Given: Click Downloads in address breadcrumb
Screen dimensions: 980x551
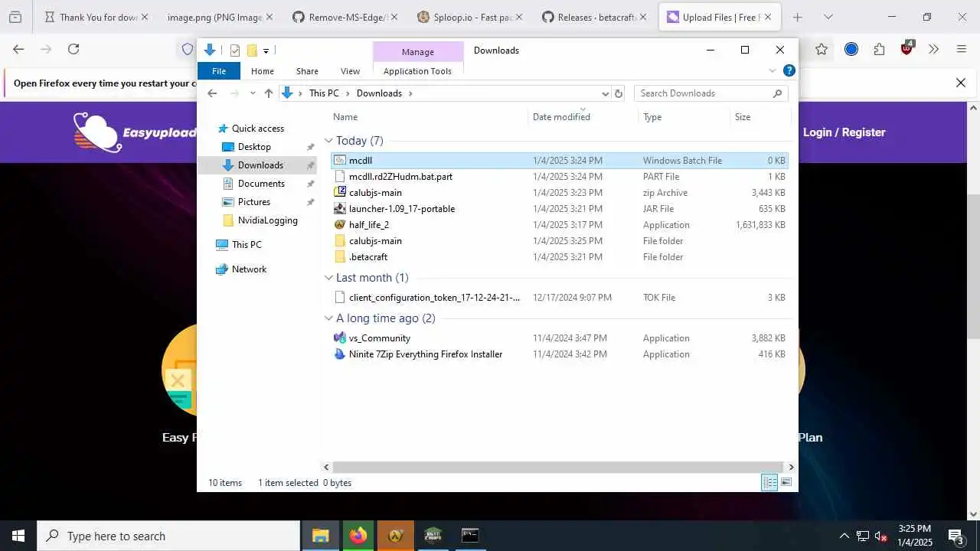Looking at the screenshot, I should 379,93.
